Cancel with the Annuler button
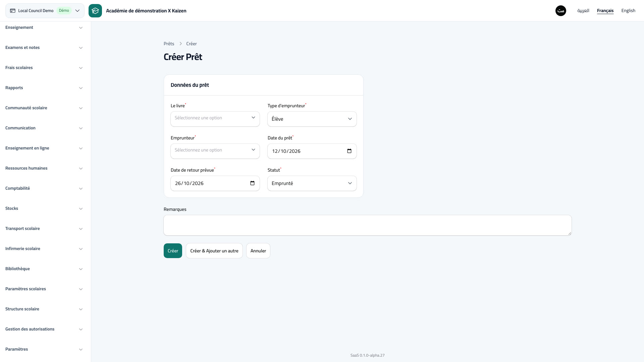 click(258, 251)
